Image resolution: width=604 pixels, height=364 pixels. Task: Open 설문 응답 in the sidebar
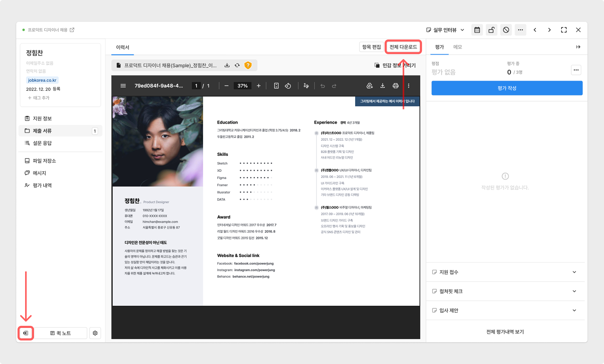point(60,143)
